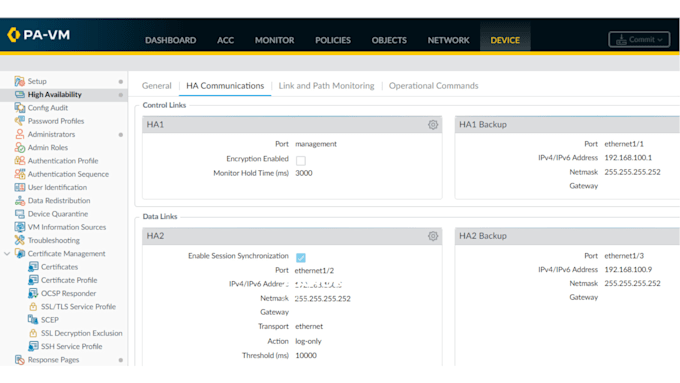This screenshot has width=680, height=383.
Task: Edit HA2 settings with the gear icon
Action: click(x=433, y=236)
